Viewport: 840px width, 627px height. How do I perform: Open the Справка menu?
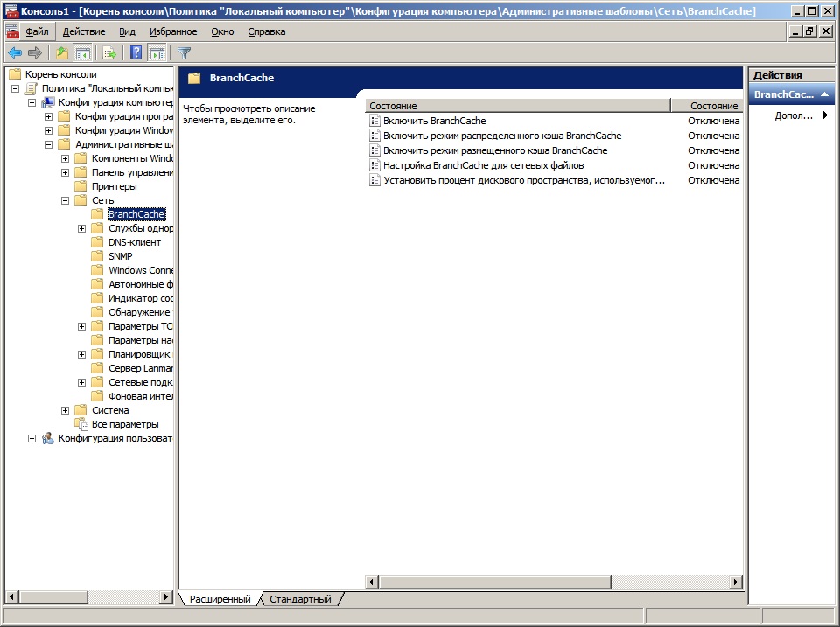tap(266, 31)
